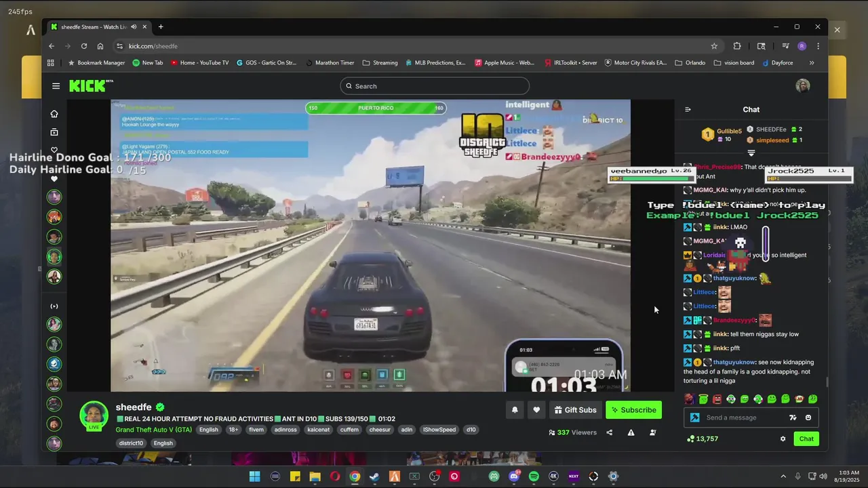Report the stream with the warning triangle icon
Screen dimensions: 868x488
[x=631, y=432]
